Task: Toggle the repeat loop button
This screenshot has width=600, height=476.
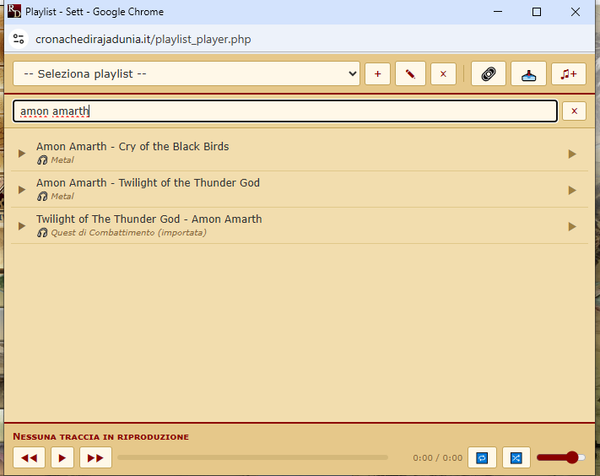Action: coord(482,458)
